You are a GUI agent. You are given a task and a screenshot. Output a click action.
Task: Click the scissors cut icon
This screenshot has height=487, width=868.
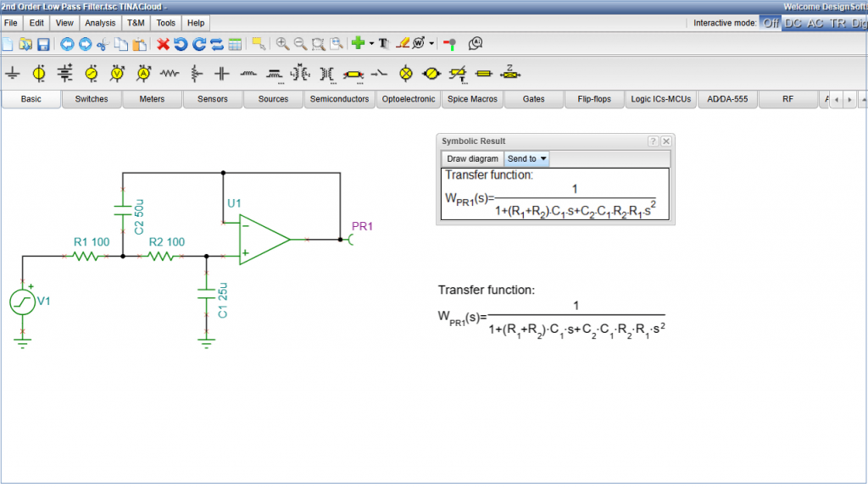pos(103,44)
